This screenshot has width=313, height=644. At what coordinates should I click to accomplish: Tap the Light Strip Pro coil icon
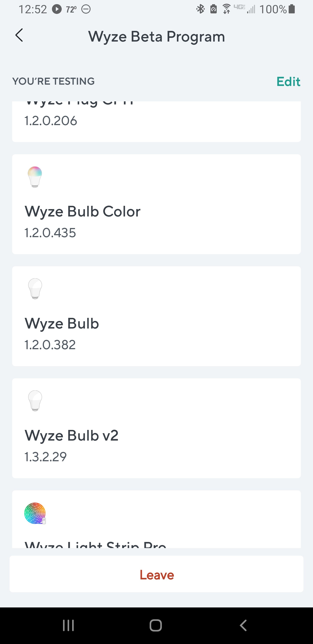click(35, 513)
